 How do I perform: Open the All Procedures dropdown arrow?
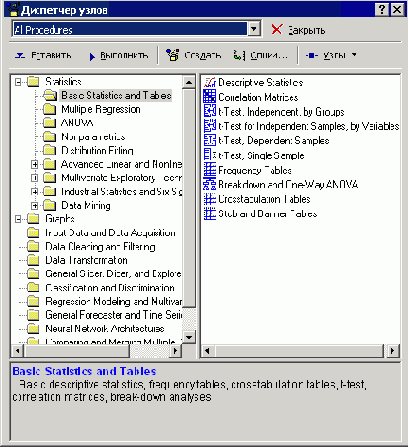point(254,29)
